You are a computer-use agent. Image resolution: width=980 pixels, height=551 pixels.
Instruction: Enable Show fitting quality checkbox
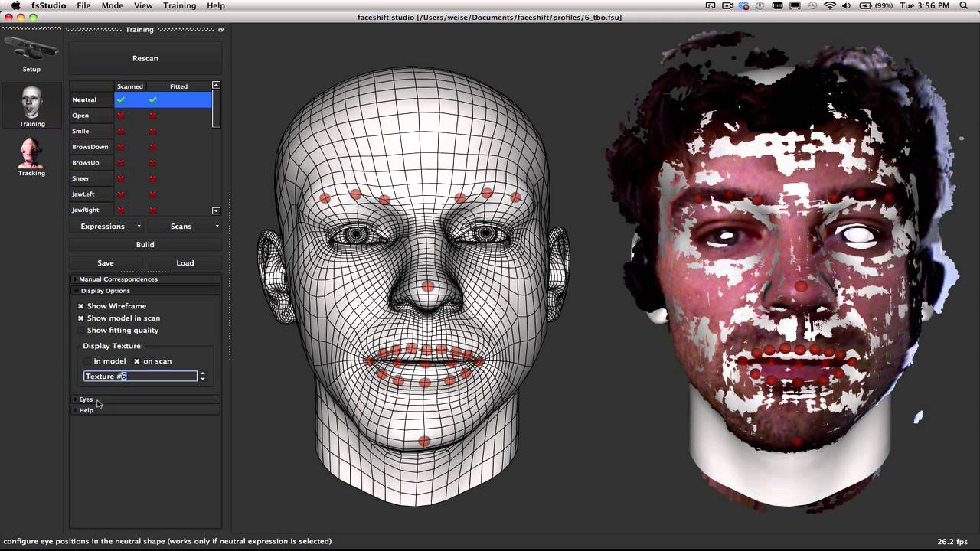[80, 331]
